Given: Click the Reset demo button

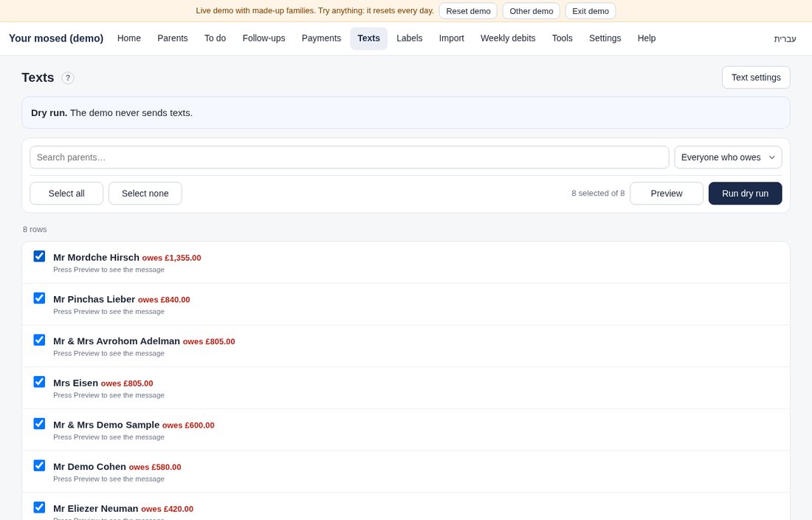Looking at the screenshot, I should pos(468,11).
